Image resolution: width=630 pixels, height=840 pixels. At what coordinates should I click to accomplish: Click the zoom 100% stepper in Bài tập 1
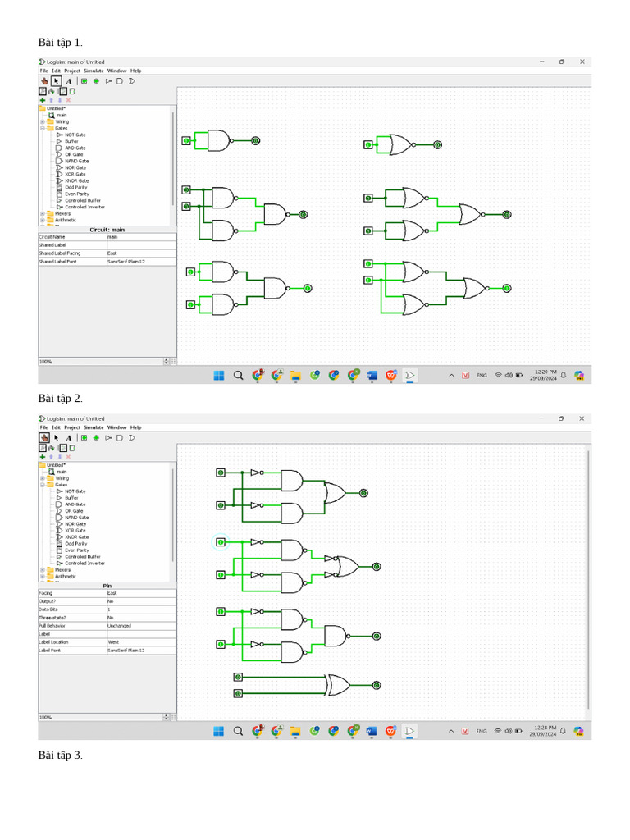pyautogui.click(x=166, y=362)
